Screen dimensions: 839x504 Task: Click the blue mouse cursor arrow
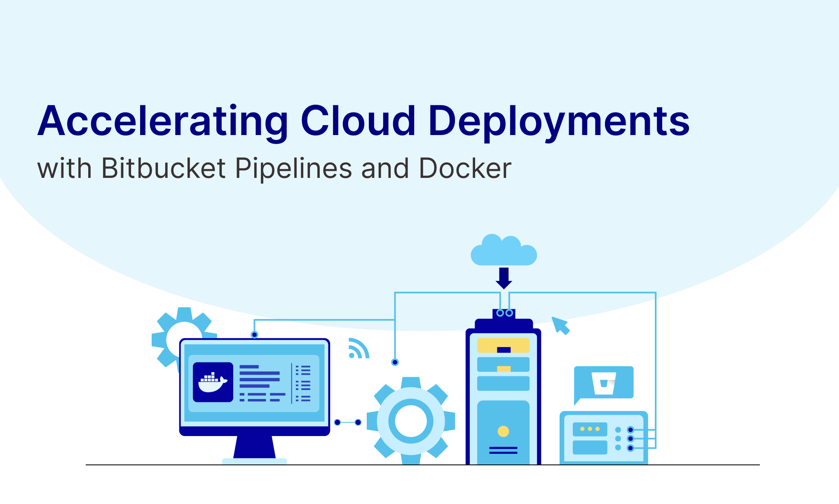pos(560,325)
